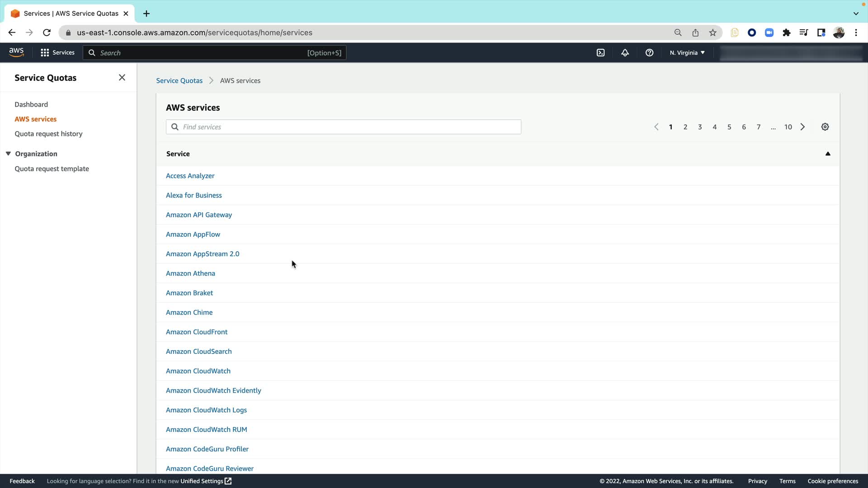Click Service Quotas breadcrumb link
This screenshot has width=868, height=488.
[179, 81]
